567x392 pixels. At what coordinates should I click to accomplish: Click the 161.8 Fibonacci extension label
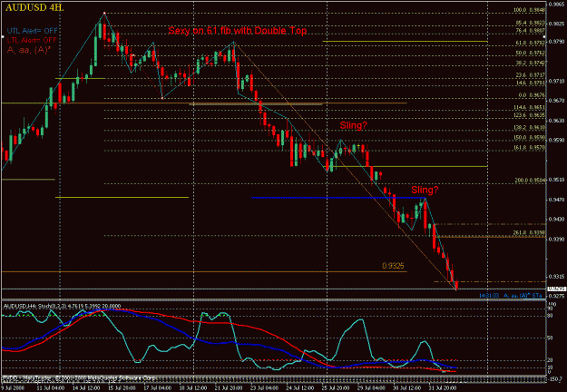coord(530,147)
